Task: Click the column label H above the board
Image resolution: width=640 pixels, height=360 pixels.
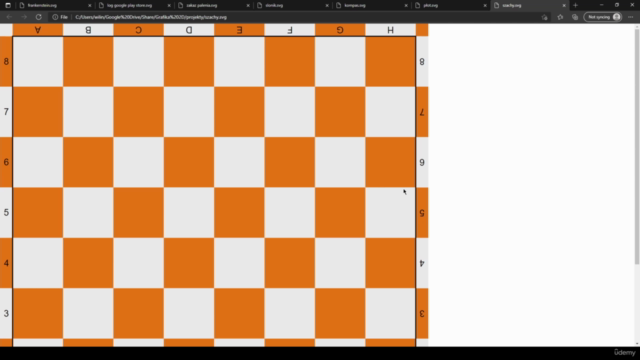Action: pyautogui.click(x=390, y=30)
